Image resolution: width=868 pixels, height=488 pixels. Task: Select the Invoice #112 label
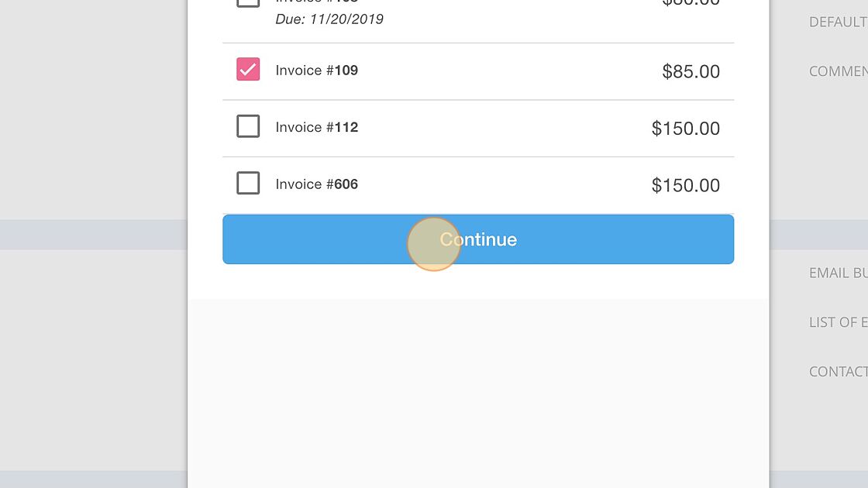tap(317, 127)
